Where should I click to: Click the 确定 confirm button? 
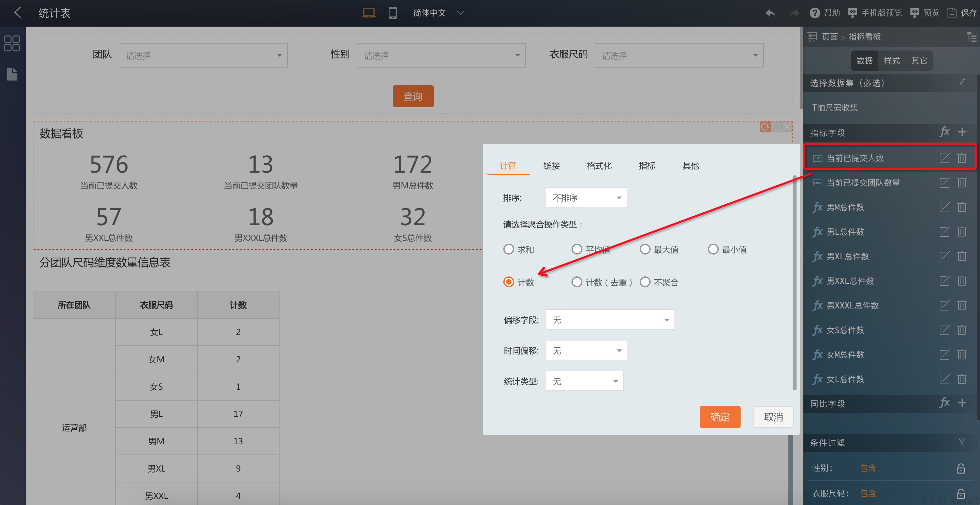pos(719,417)
